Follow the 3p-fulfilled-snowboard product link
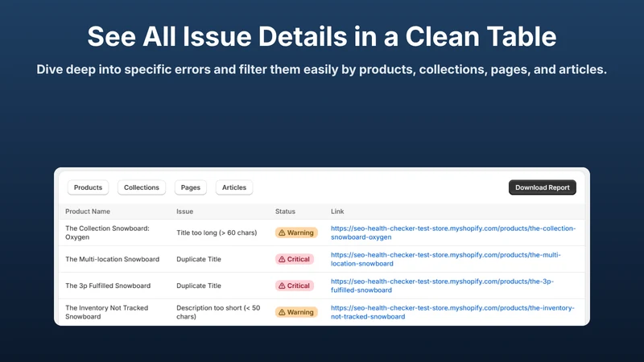Viewport: 644px width, 362px height. 442,286
